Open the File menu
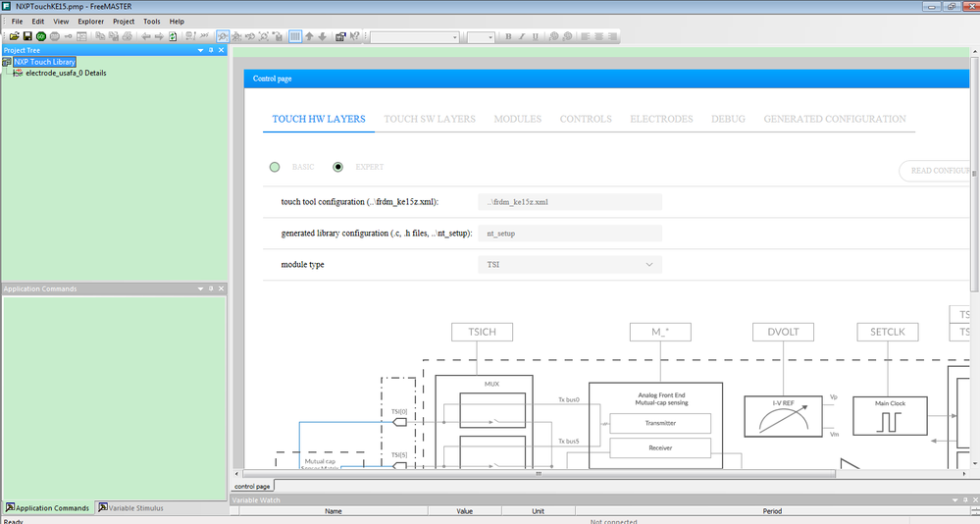The height and width of the screenshot is (524, 980). click(x=17, y=22)
